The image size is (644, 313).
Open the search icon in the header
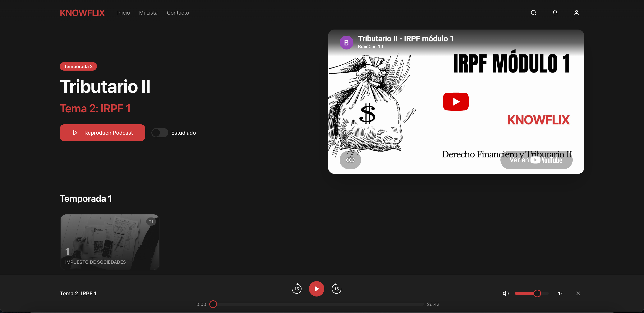pos(533,13)
